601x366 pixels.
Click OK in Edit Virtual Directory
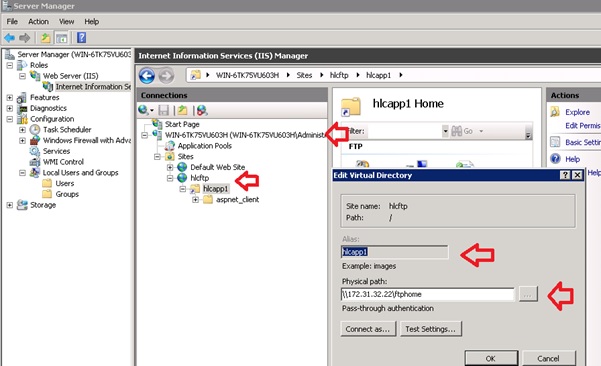491,358
